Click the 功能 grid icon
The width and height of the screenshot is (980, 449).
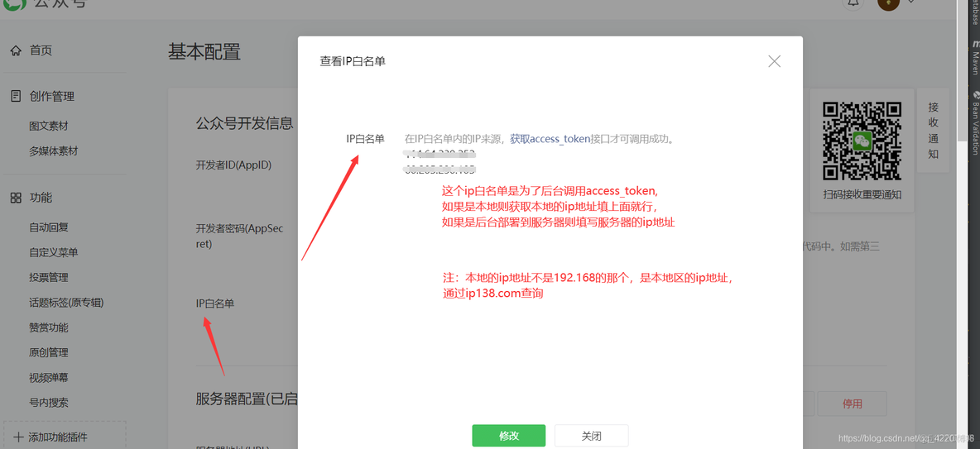(17, 198)
